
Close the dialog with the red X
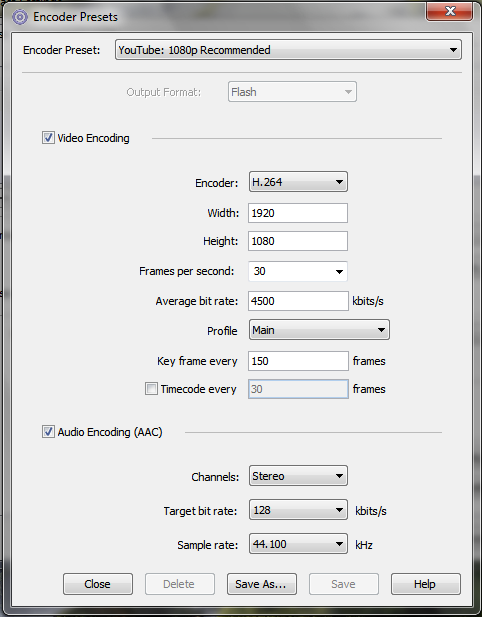click(450, 11)
